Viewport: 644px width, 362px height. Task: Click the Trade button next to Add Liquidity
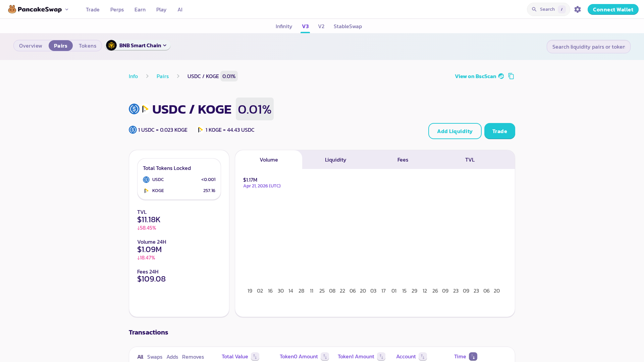tap(499, 131)
